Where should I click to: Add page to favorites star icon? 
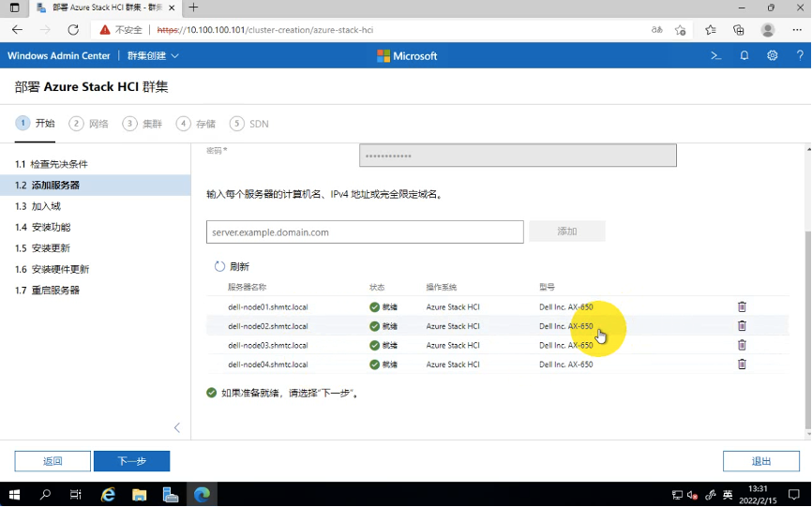coord(681,30)
